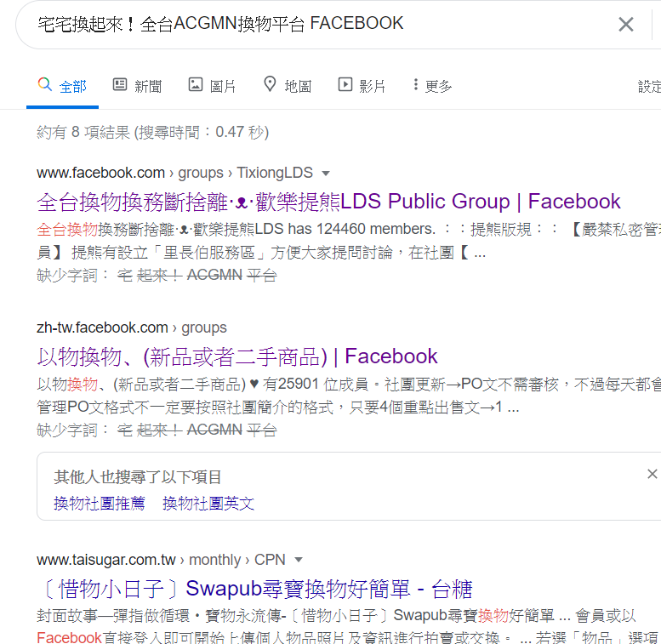661x644 pixels.
Task: Switch to the 圖片 images tab
Action: [212, 86]
